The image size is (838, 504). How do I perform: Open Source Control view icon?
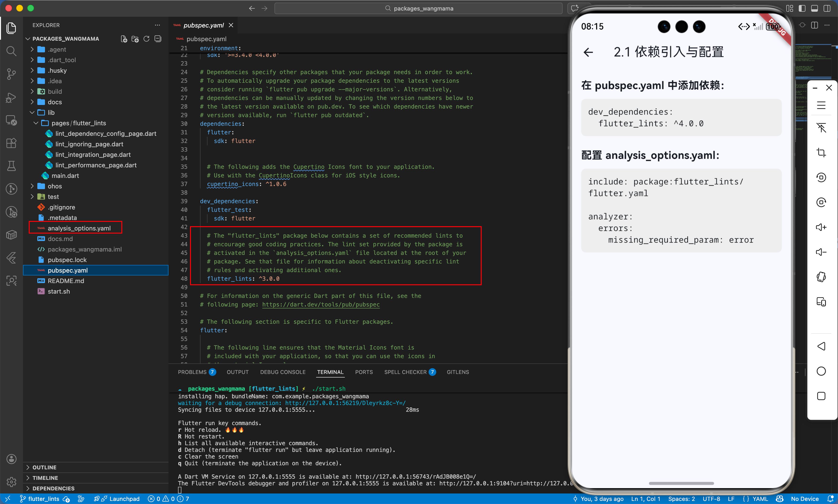tap(11, 74)
